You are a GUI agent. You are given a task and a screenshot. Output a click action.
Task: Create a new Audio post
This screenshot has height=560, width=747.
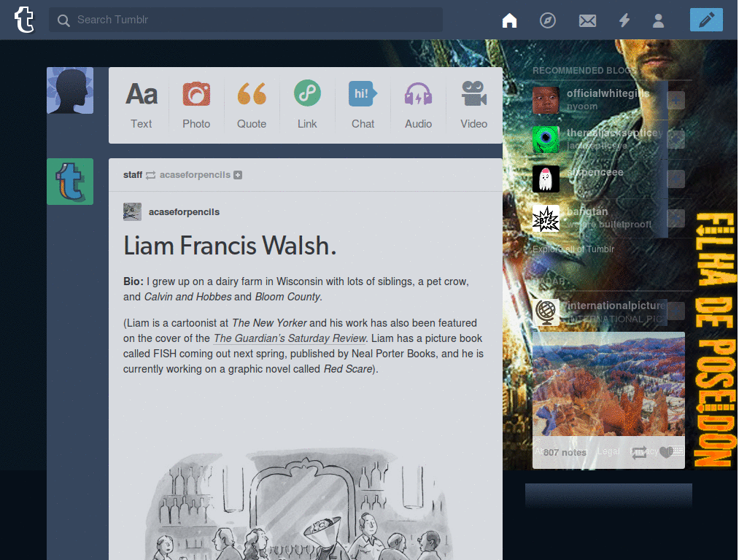click(x=418, y=105)
